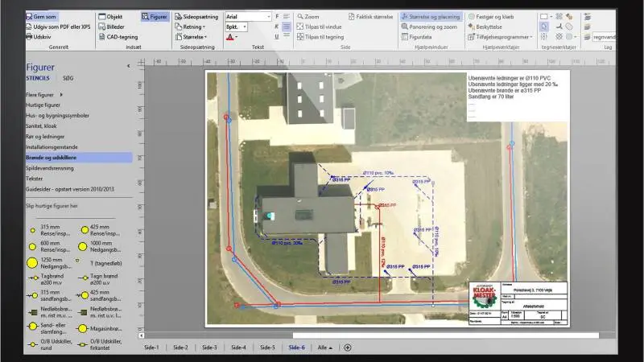Add a new page with plus button

(348, 348)
